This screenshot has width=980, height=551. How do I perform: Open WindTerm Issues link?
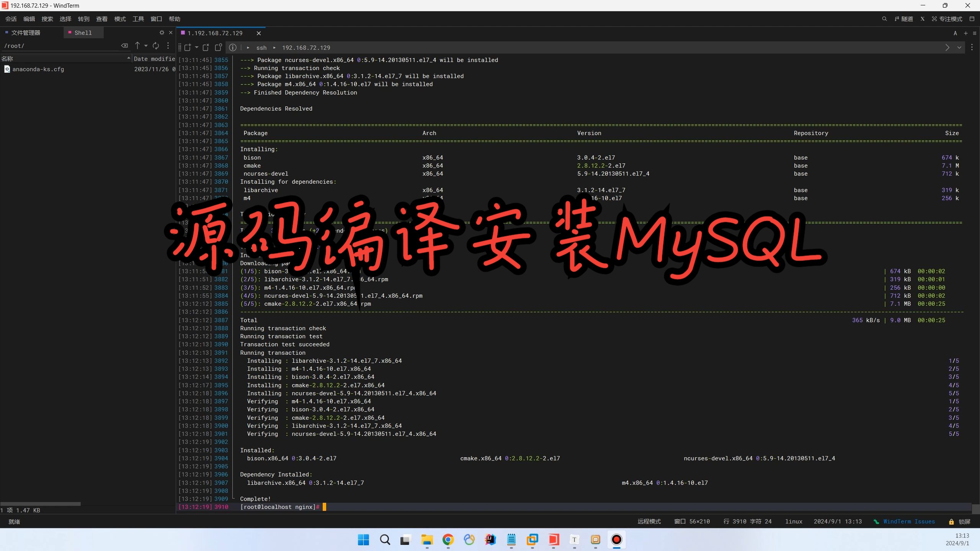click(x=909, y=522)
